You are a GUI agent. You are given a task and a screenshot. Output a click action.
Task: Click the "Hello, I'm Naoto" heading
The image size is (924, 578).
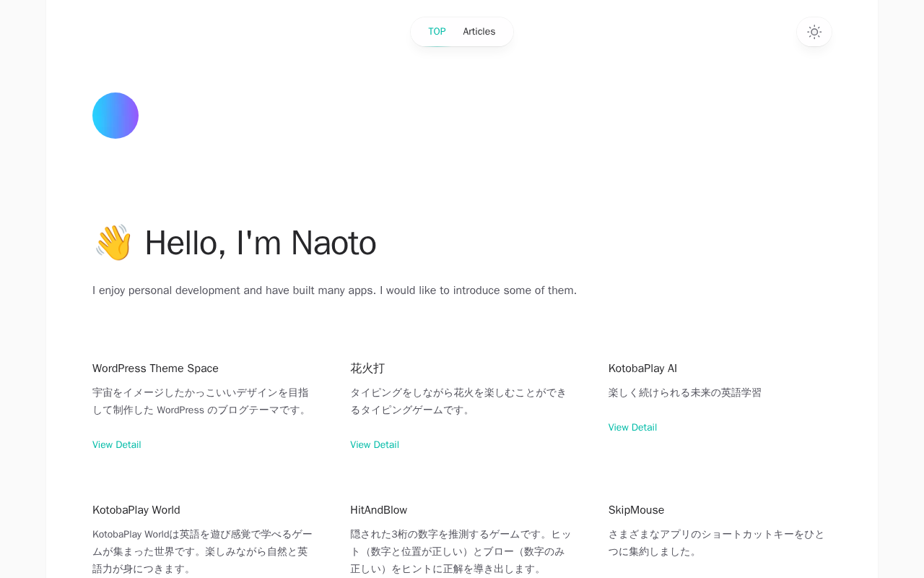coord(260,243)
